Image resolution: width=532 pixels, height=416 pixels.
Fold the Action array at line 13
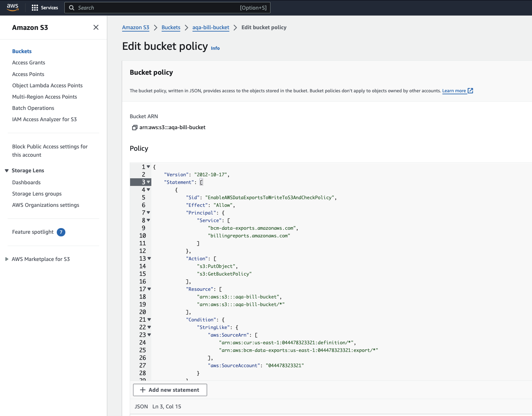click(x=149, y=258)
